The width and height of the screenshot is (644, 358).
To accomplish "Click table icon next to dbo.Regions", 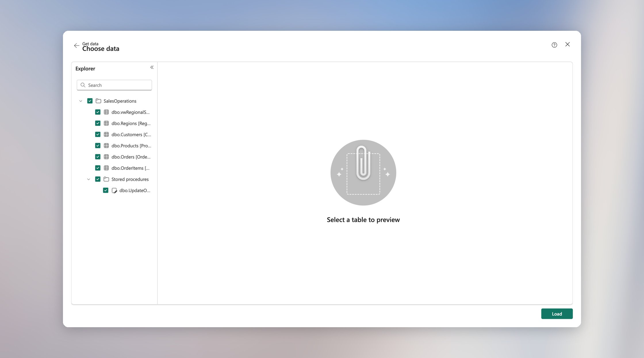I will (106, 123).
